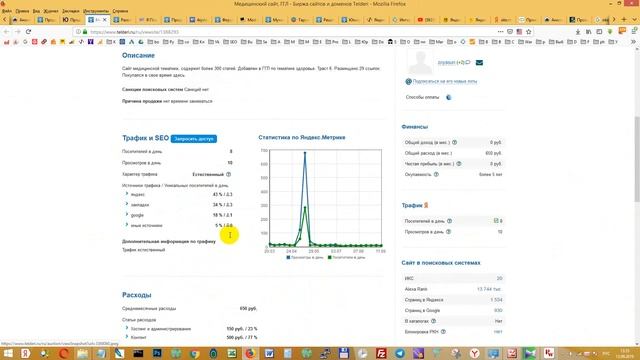
Task: Click the help icon next to Характер трафика
Action: point(229,174)
